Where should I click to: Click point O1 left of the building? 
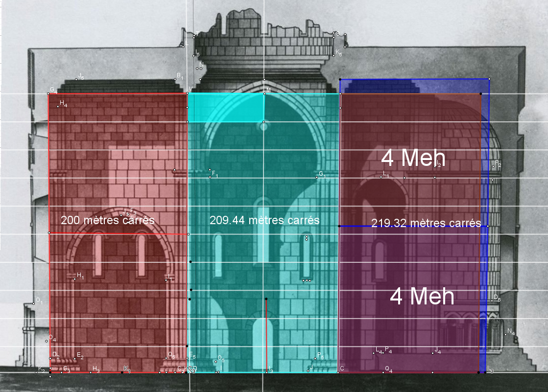click(x=34, y=303)
